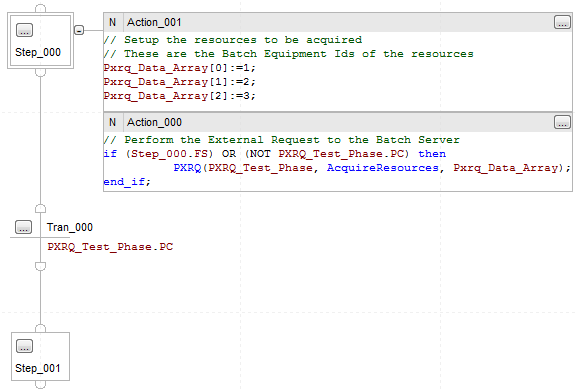The width and height of the screenshot is (578, 391).
Task: Click the Action_000 header title
Action: 154,122
